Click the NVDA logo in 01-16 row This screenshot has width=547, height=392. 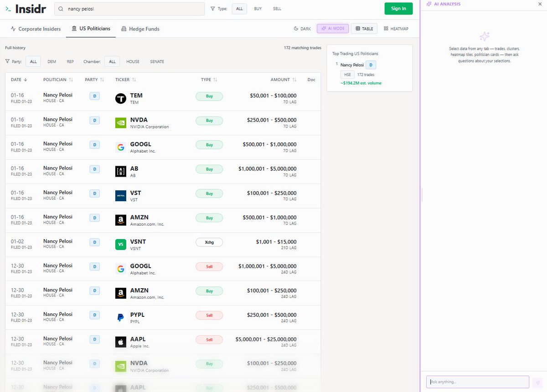121,123
